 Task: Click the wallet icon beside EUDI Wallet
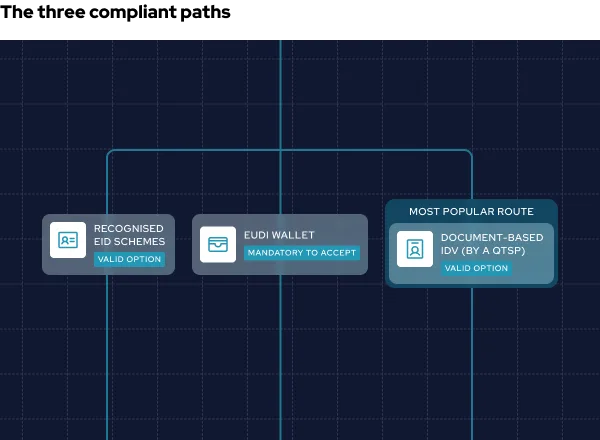(x=218, y=244)
